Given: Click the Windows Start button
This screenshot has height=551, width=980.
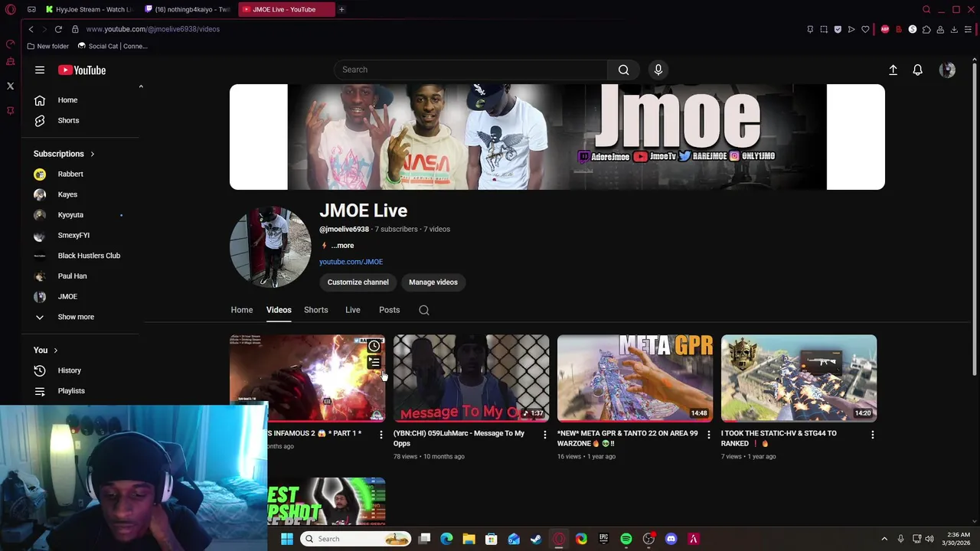Looking at the screenshot, I should [287, 539].
